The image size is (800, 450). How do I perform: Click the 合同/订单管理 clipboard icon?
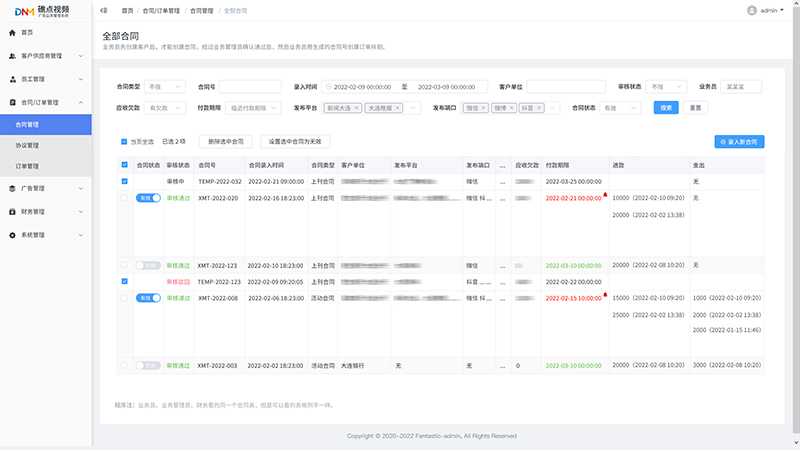tap(12, 103)
